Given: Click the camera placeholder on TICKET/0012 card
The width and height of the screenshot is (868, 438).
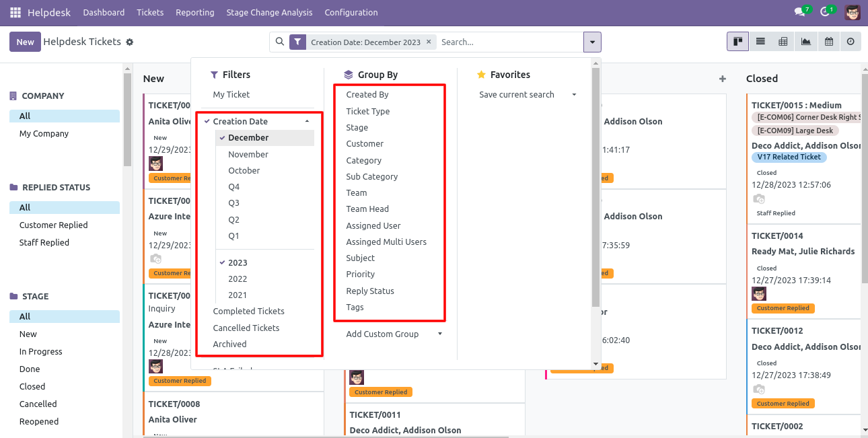Looking at the screenshot, I should 759,389.
